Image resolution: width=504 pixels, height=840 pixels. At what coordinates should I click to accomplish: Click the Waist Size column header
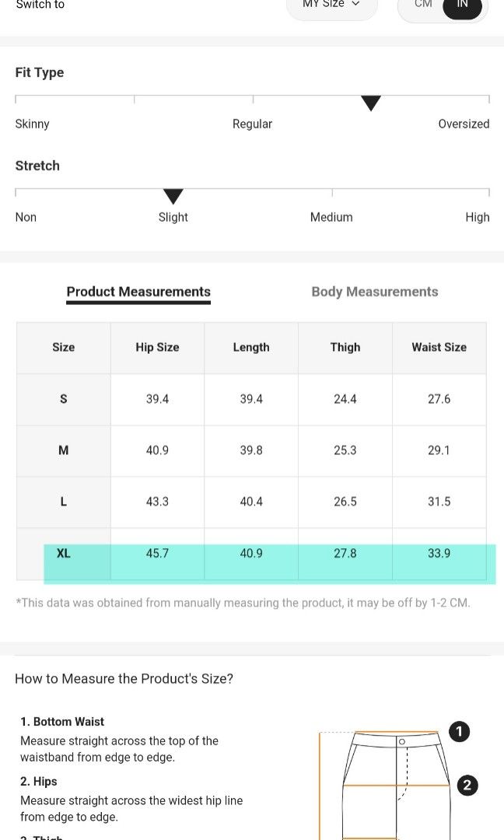click(439, 348)
